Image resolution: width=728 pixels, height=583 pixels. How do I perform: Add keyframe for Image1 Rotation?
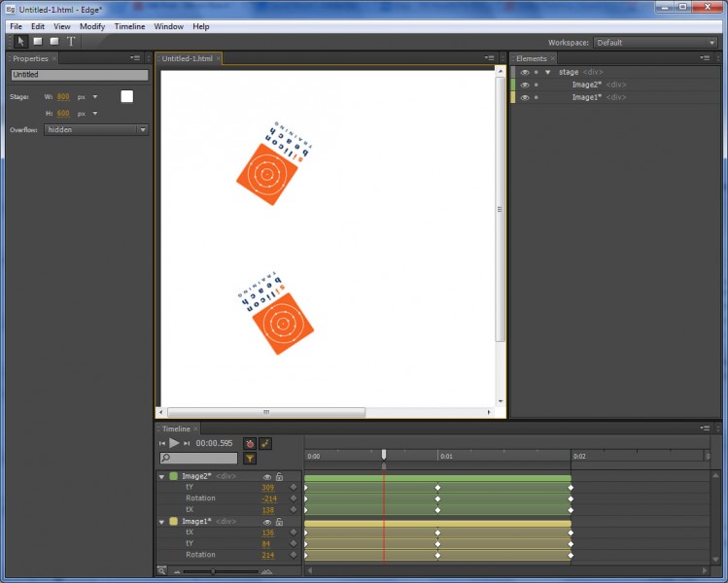tap(293, 555)
